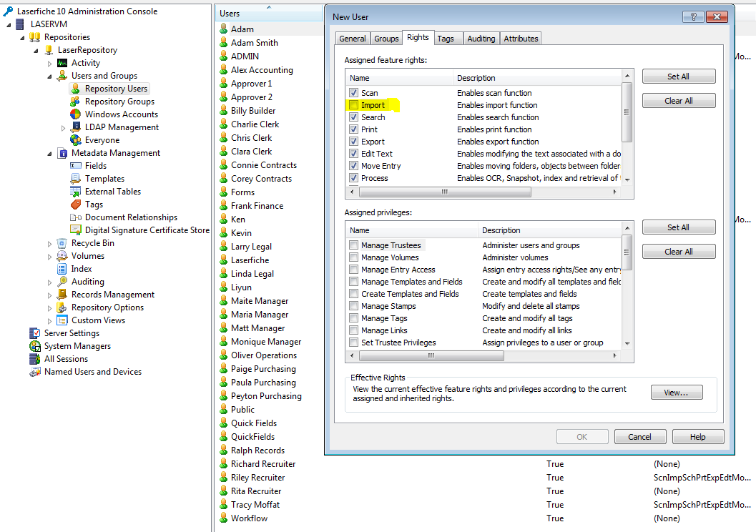
Task: Check the Import feature right
Action: (x=353, y=105)
